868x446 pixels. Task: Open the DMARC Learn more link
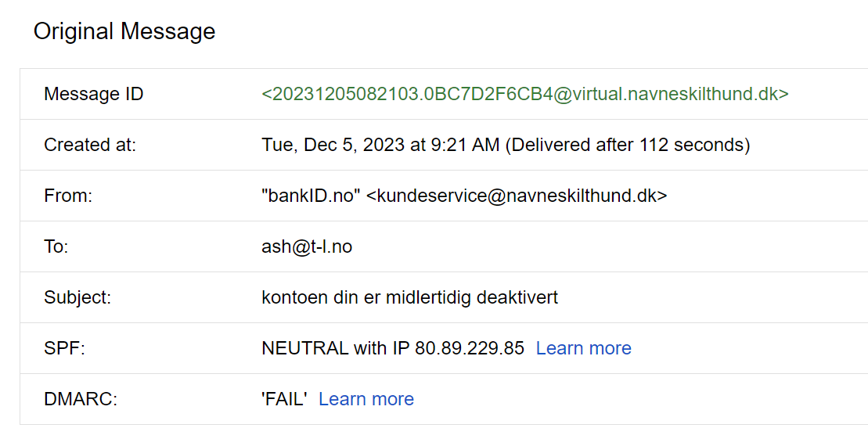pyautogui.click(x=366, y=399)
